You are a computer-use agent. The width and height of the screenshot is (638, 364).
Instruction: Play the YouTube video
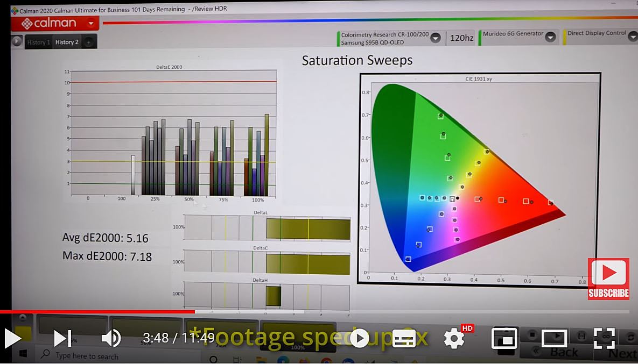(x=12, y=338)
